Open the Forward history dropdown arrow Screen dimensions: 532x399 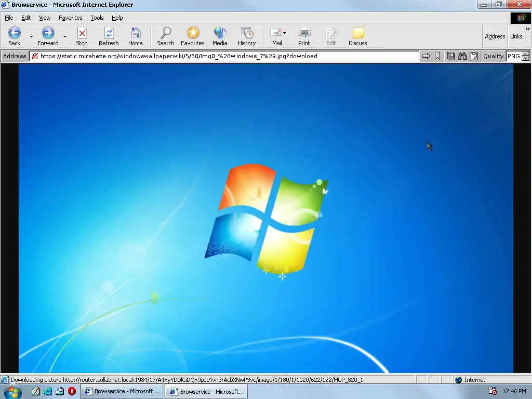[65, 36]
